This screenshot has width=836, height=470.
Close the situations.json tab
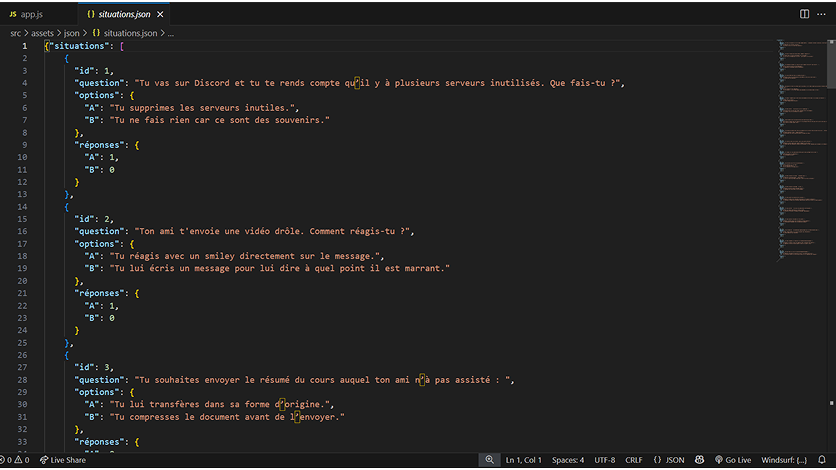160,14
